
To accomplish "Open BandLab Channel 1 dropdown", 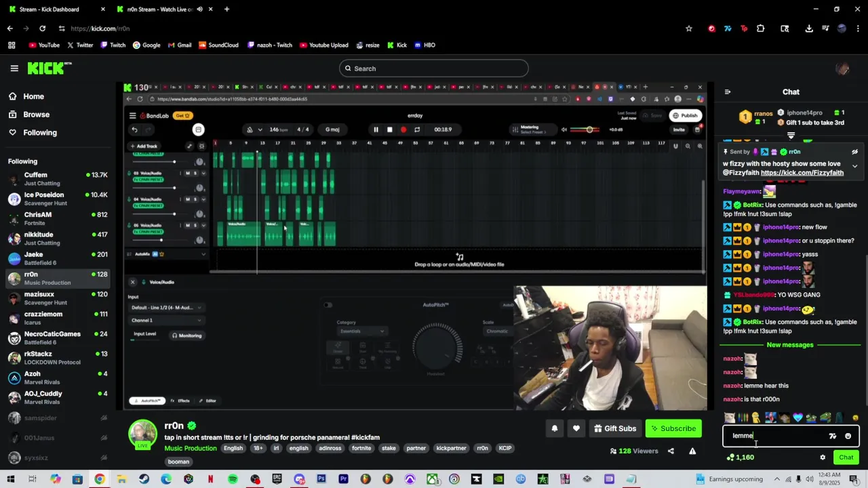I will click(166, 321).
